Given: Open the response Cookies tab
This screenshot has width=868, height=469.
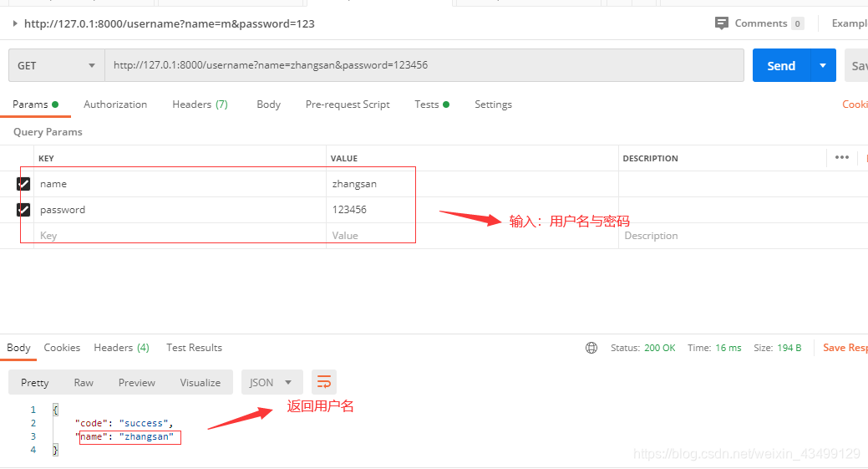Looking at the screenshot, I should pos(62,348).
